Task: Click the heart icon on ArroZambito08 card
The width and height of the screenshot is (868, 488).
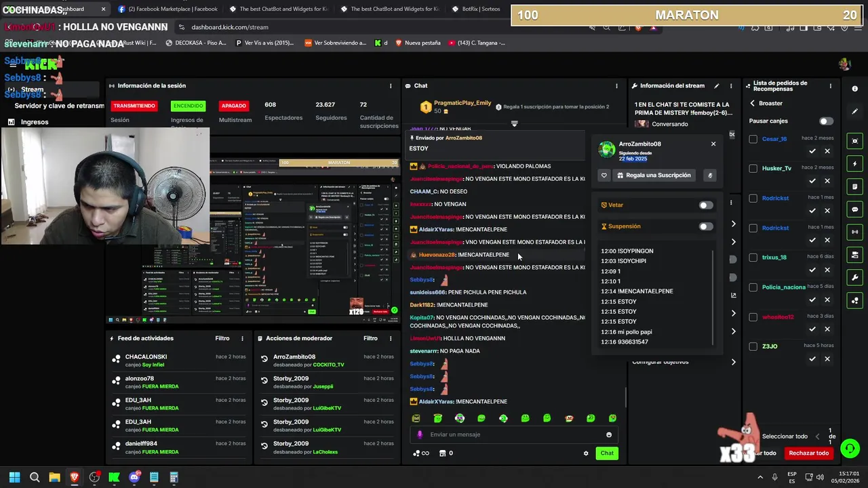Action: point(604,175)
